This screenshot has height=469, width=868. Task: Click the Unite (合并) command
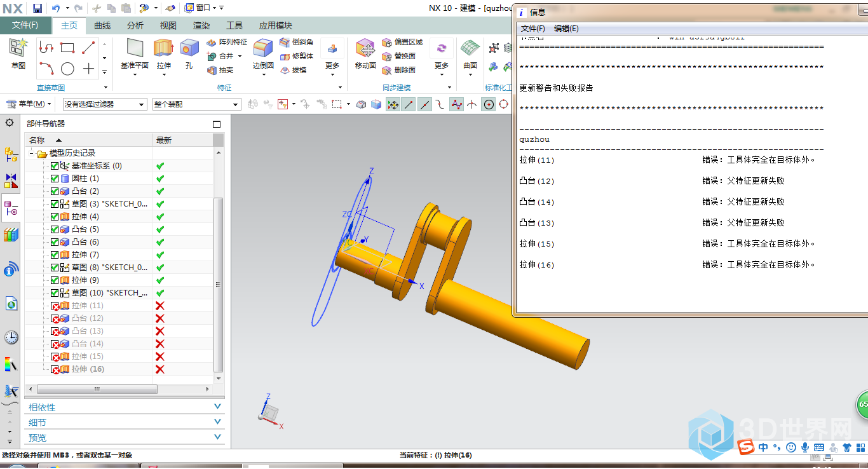tap(220, 56)
